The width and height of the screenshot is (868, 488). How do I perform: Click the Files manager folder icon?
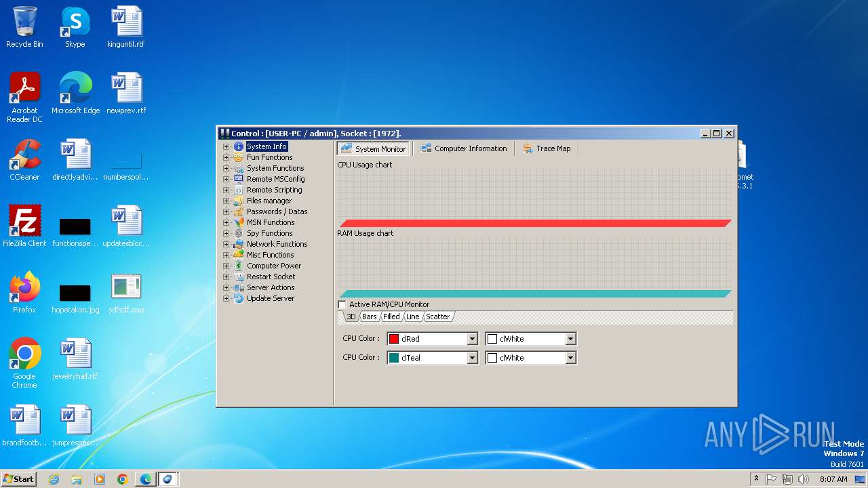click(239, 201)
